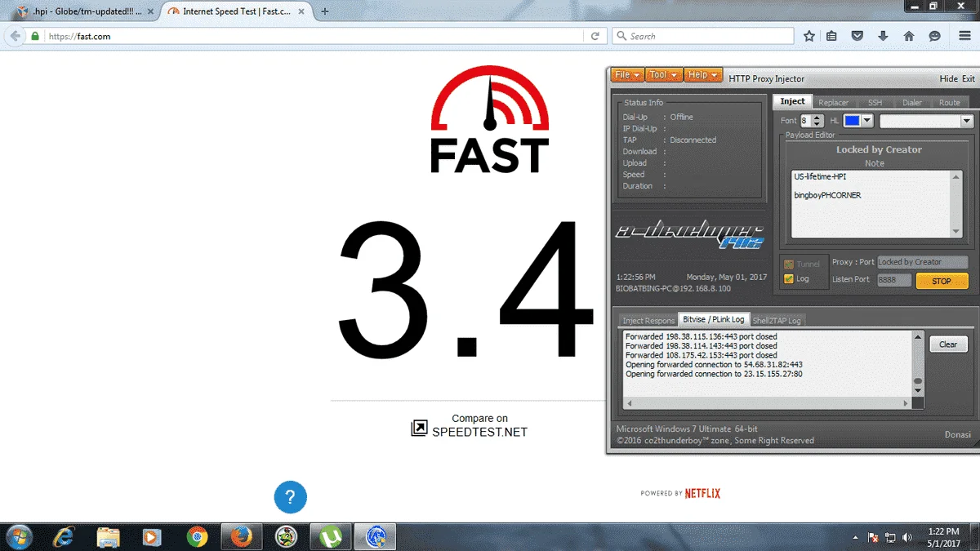
Task: Switch to Firefox in the taskbar
Action: tap(240, 536)
